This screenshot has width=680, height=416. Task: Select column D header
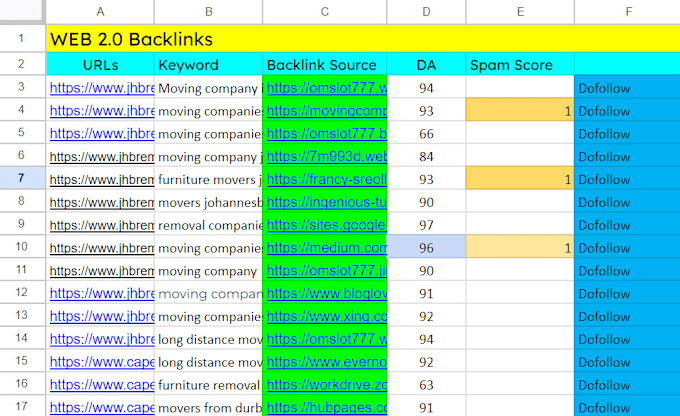coord(426,12)
